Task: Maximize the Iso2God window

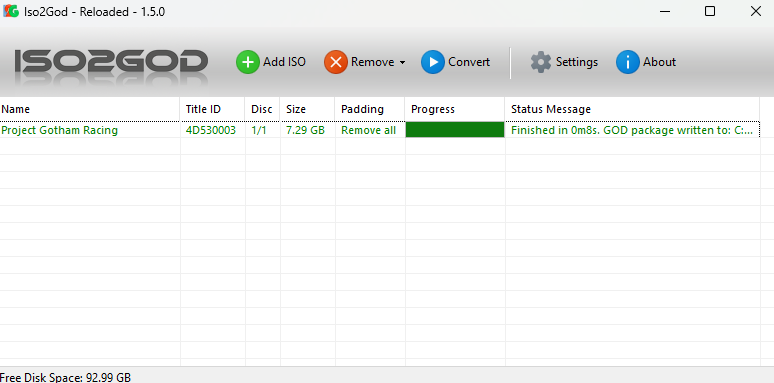Action: (710, 11)
